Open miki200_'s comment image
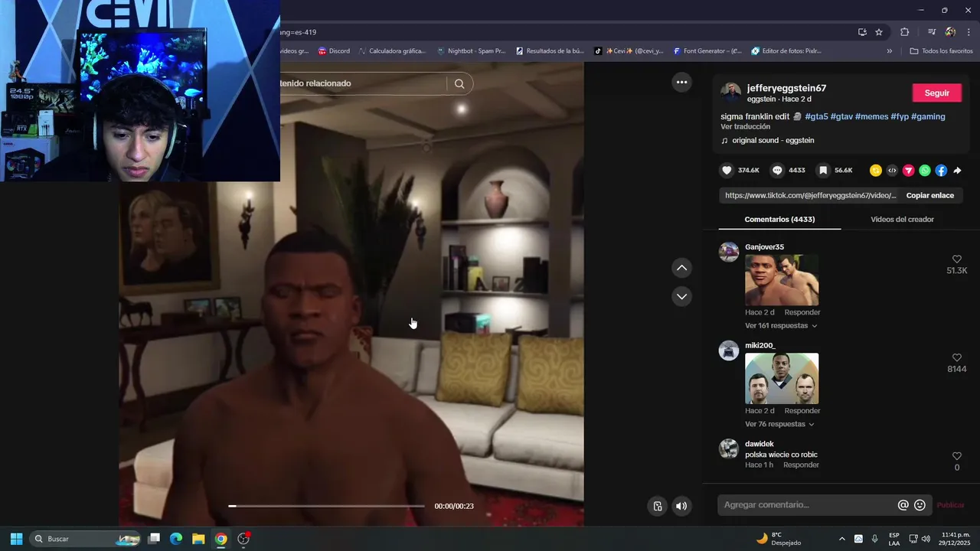 coord(782,379)
